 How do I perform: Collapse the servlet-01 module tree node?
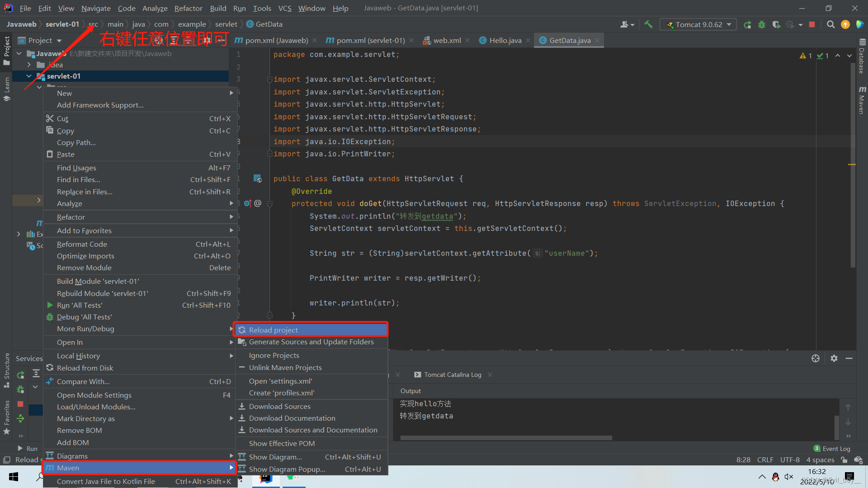click(29, 76)
